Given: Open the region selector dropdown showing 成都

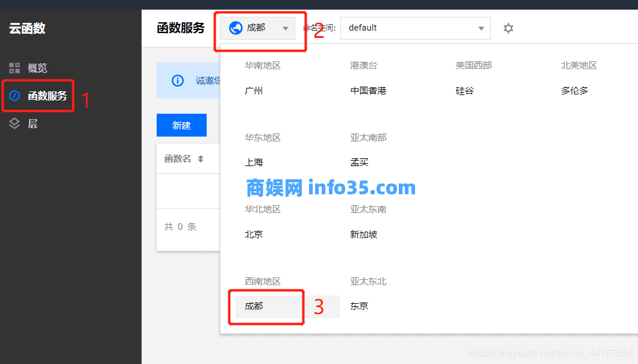Looking at the screenshot, I should pos(259,27).
